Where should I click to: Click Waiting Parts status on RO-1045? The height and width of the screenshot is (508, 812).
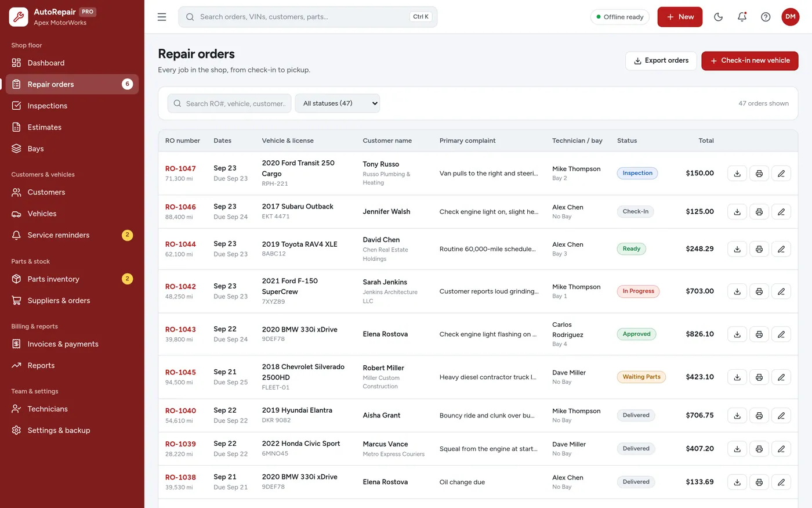coord(641,377)
